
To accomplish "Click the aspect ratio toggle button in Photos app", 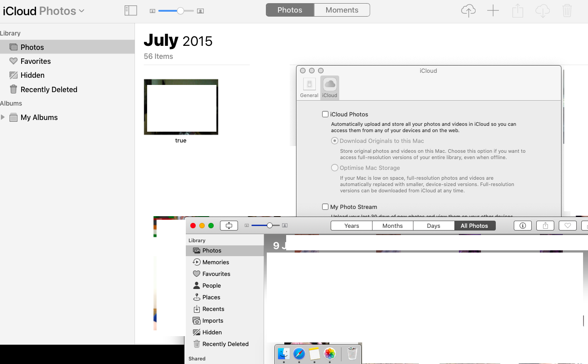I will pos(229,226).
